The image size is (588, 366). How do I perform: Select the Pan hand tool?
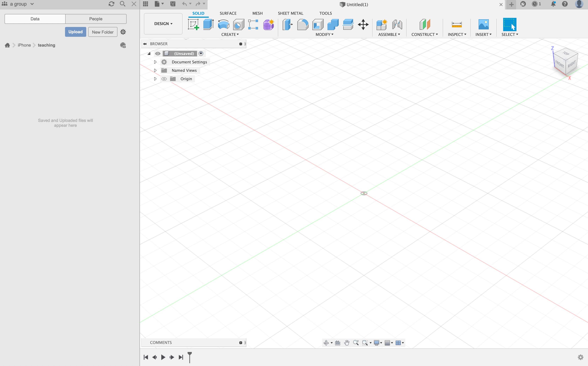[x=347, y=343]
